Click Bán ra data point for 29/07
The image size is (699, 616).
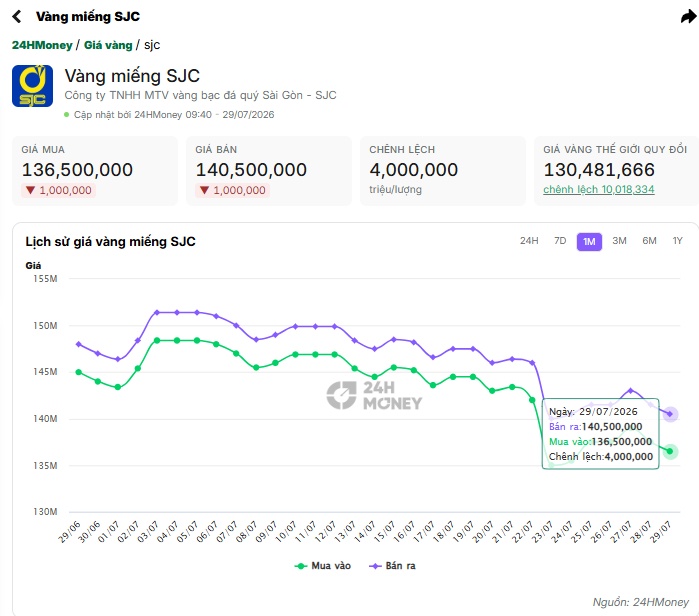tap(670, 414)
